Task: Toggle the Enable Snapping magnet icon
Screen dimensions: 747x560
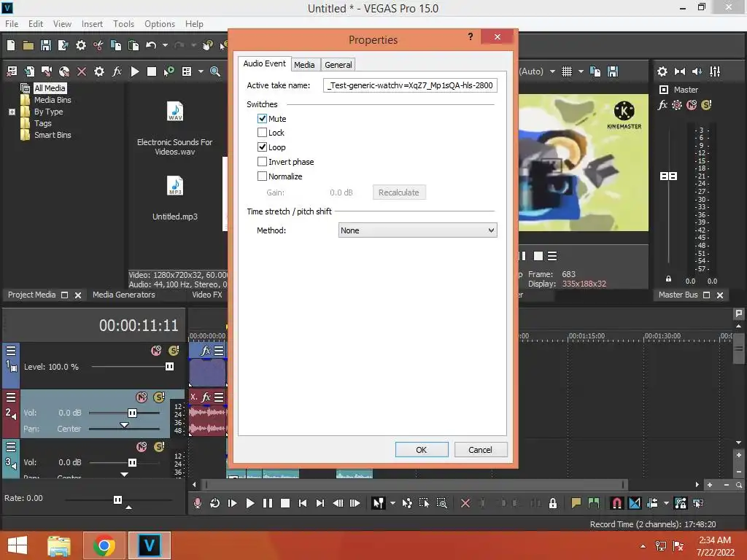Action: [x=616, y=503]
